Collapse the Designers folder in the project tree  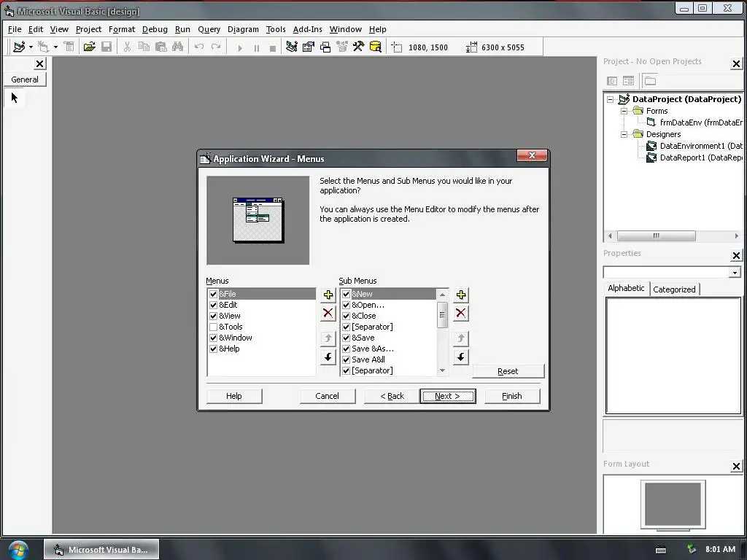624,134
